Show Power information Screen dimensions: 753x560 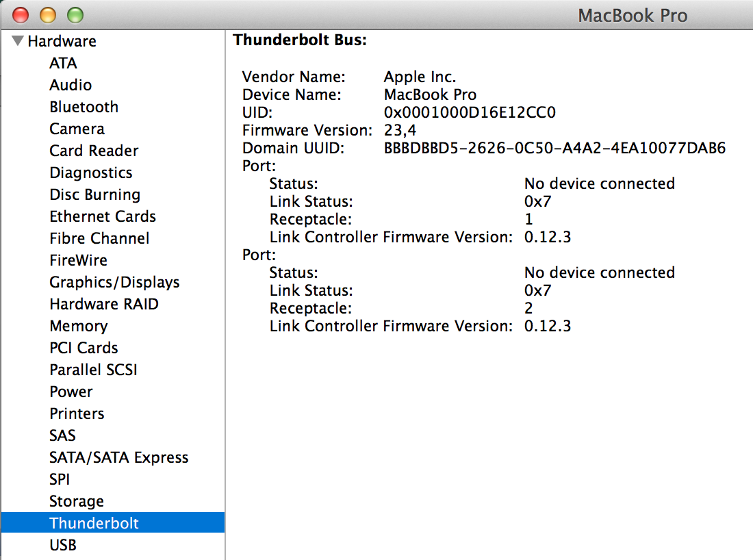(x=71, y=392)
